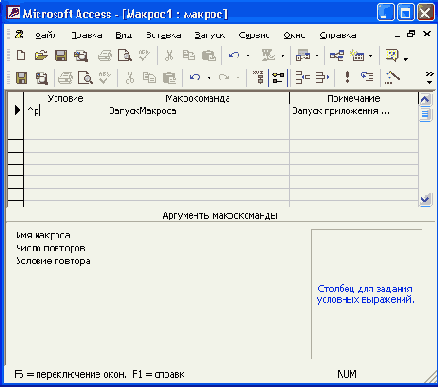Click Microsoft Access Help icon
The height and width of the screenshot is (387, 438).
[392, 55]
